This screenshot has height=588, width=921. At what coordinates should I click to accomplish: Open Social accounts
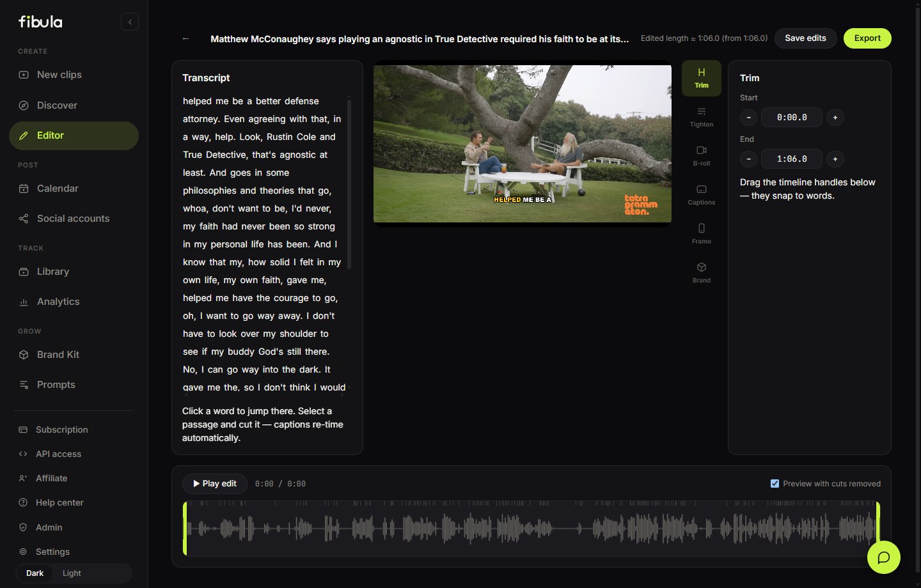point(74,219)
